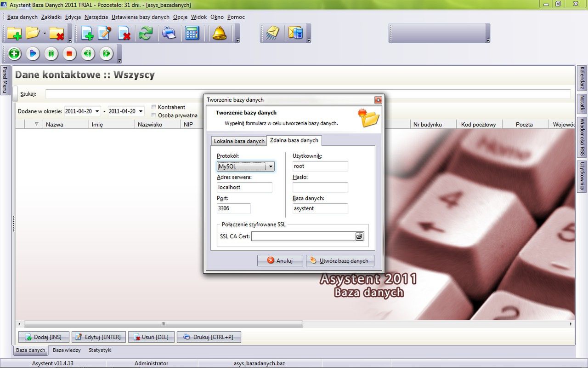This screenshot has width=588, height=368.
Task: Switch to the Baza wiedzy tab
Action: (67, 350)
